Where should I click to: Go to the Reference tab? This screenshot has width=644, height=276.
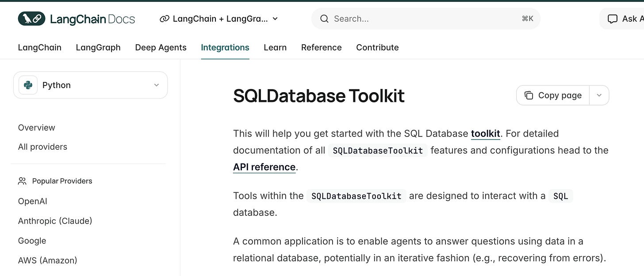(321, 47)
